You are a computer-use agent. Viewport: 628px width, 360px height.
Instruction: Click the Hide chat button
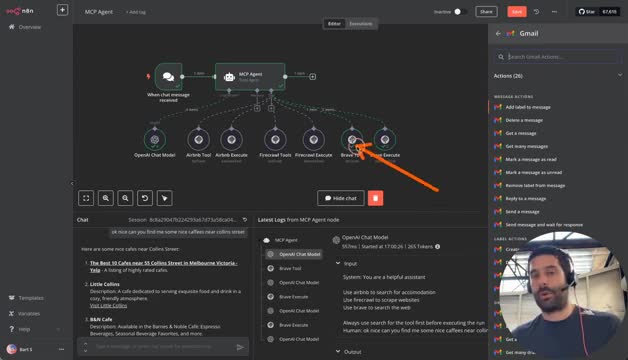(341, 198)
